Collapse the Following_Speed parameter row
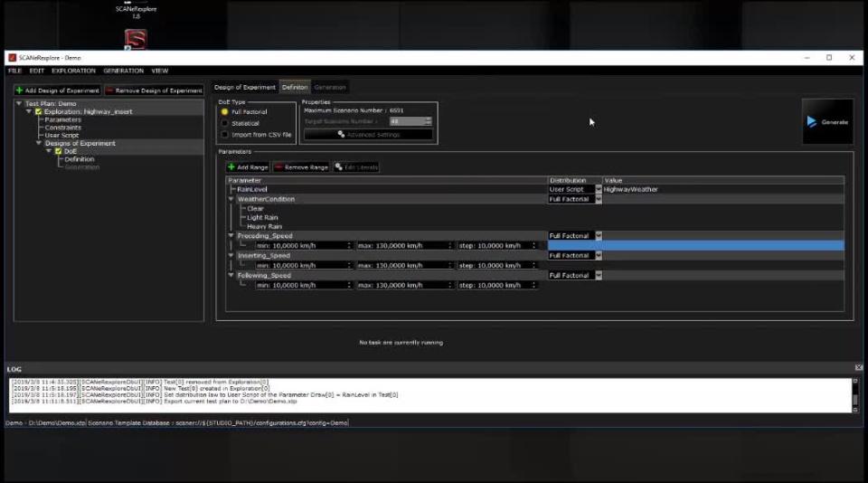 point(231,275)
